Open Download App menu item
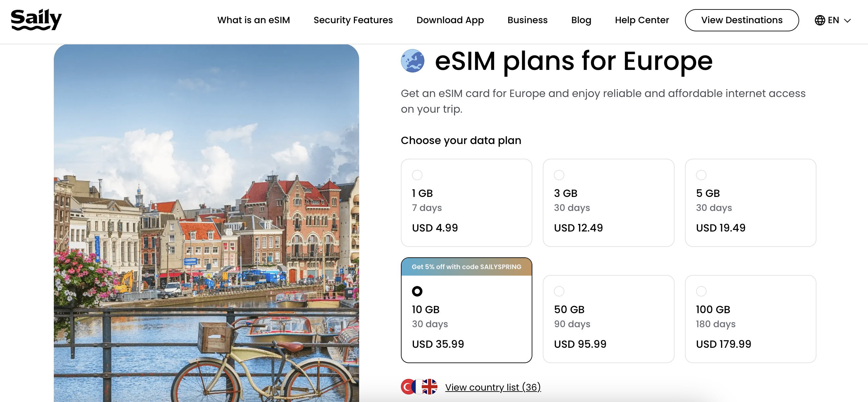The height and width of the screenshot is (402, 868). pos(450,20)
